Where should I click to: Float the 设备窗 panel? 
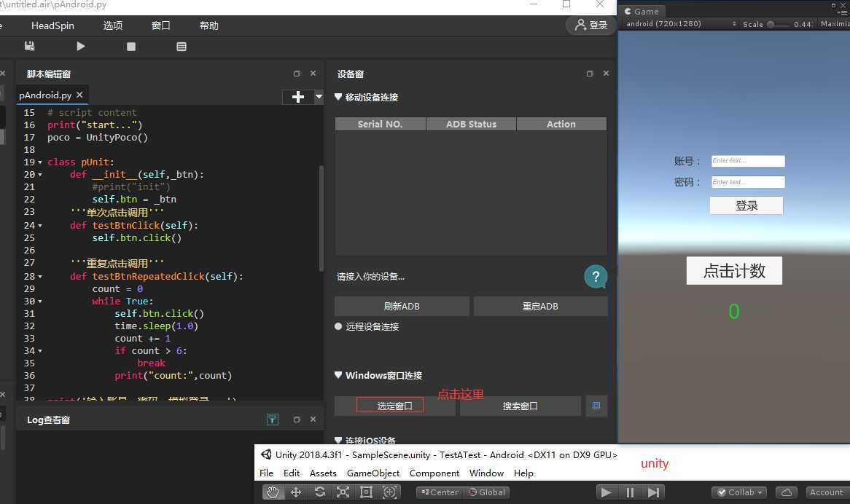590,74
